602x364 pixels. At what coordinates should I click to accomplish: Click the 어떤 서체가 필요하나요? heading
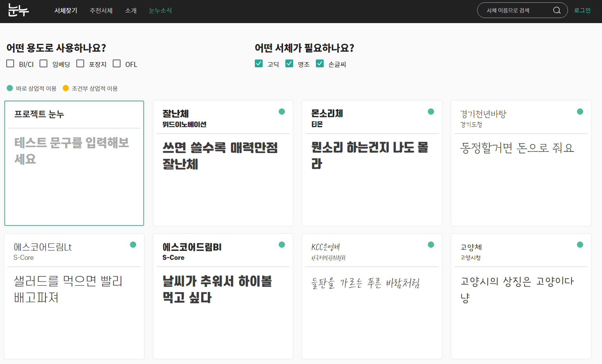coord(305,48)
